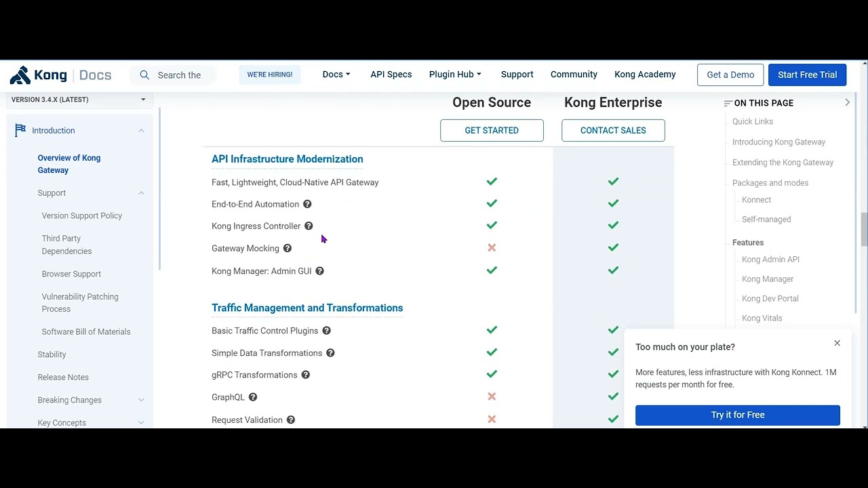This screenshot has height=488, width=868.
Task: Jump to Kong Manager section link
Action: click(x=768, y=279)
